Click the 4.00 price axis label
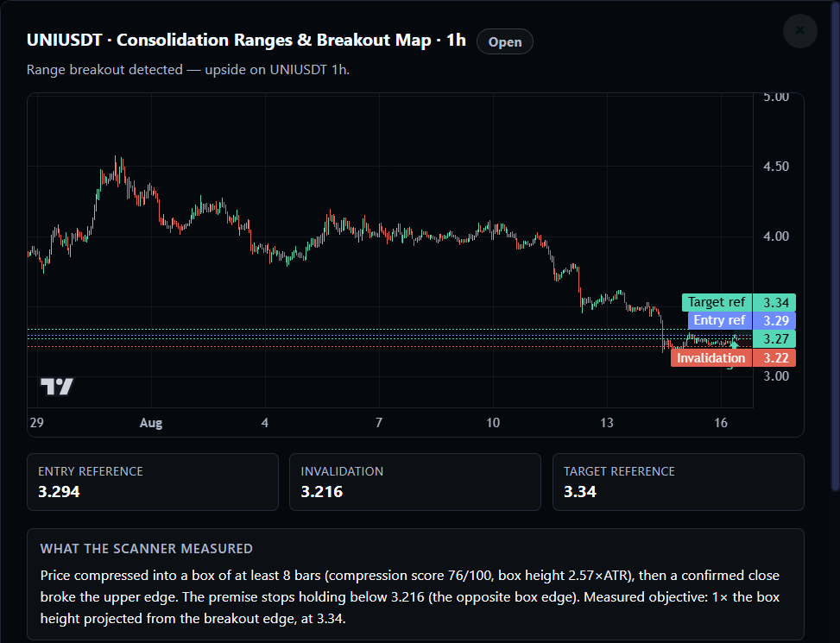 click(x=776, y=236)
